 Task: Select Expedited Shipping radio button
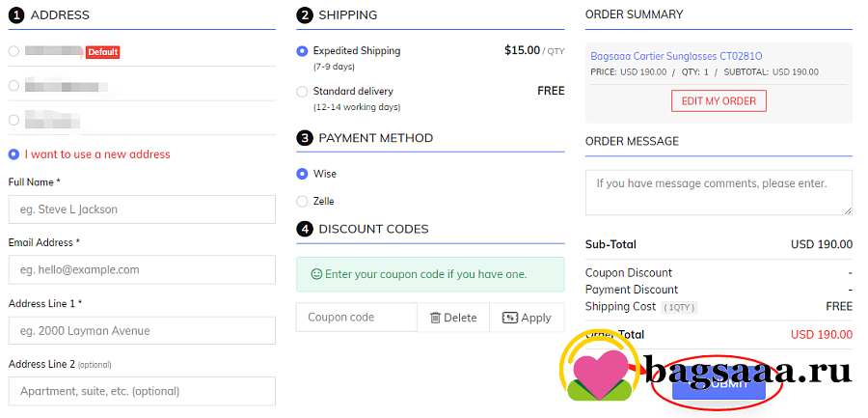[302, 51]
